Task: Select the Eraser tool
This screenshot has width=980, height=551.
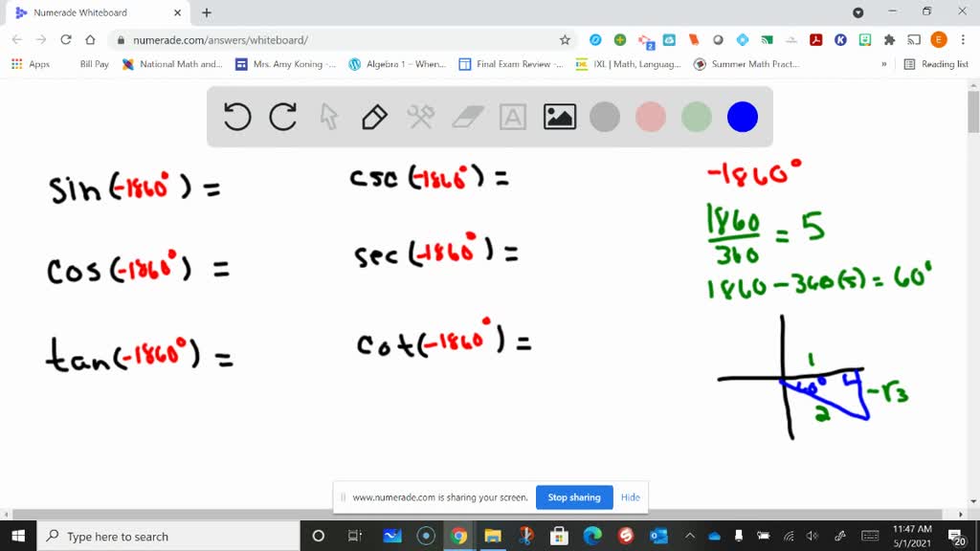Action: click(x=467, y=116)
